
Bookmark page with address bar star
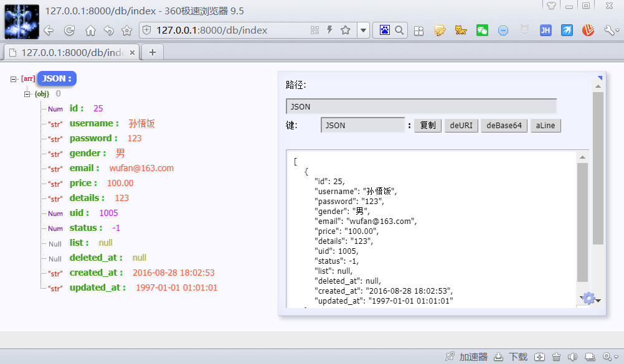coord(346,30)
